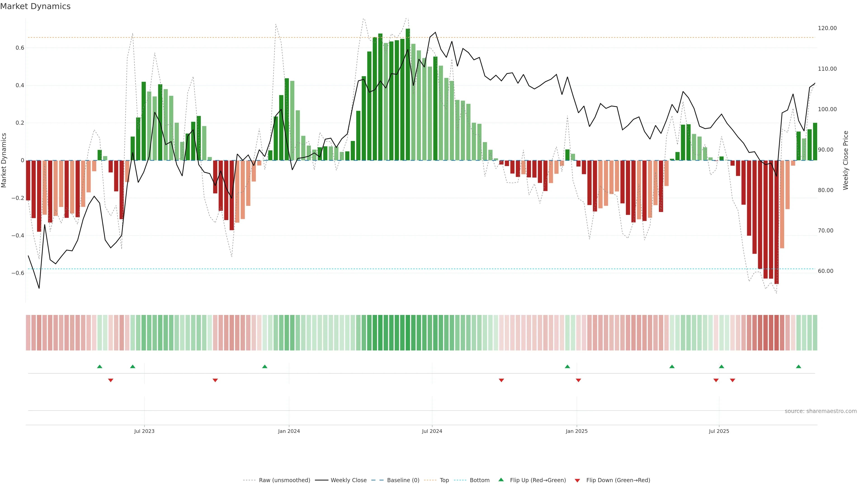This screenshot has height=488, width=868.
Task: Click the darkest green heatmap cell near Jul 2024
Action: [408, 333]
